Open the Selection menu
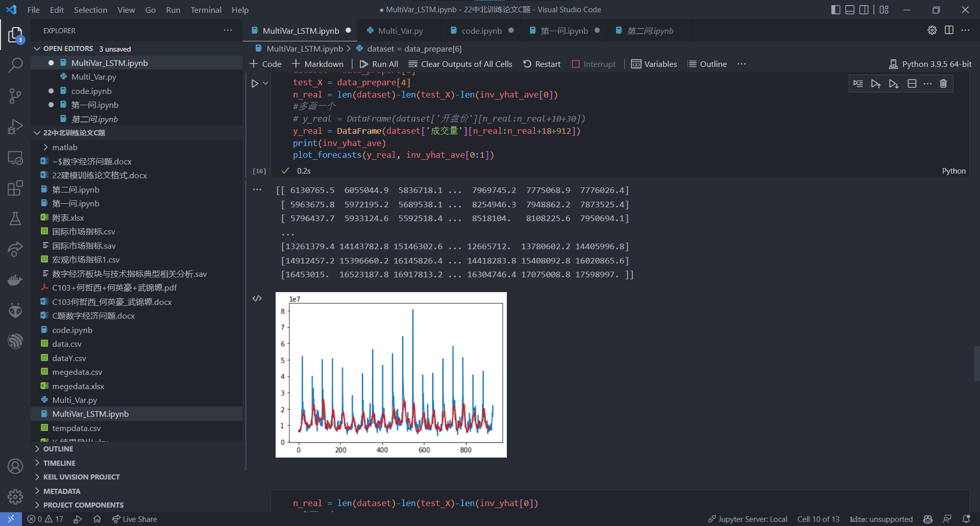 coord(90,10)
